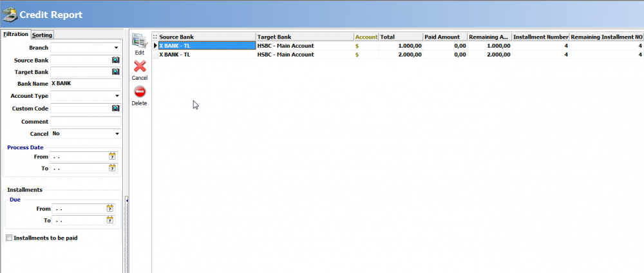Click HSBC - Main Account in first row

[305, 46]
